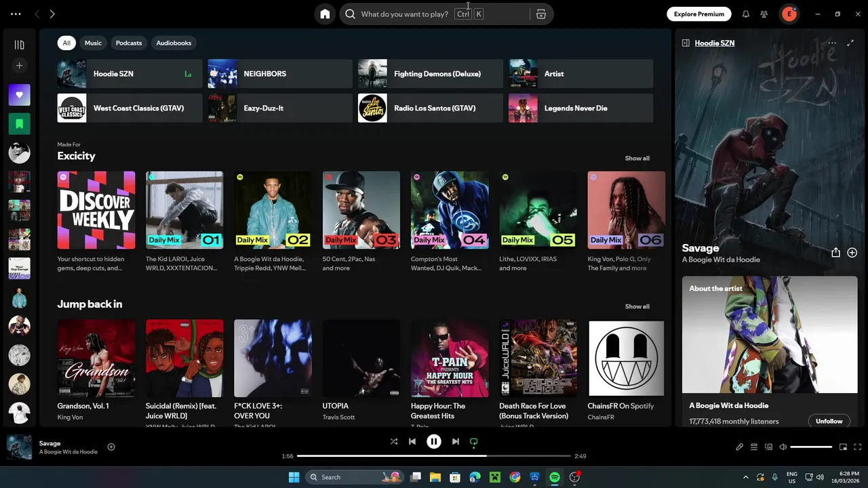Viewport: 868px width, 488px height.
Task: Show all in Jump back in
Action: (637, 307)
